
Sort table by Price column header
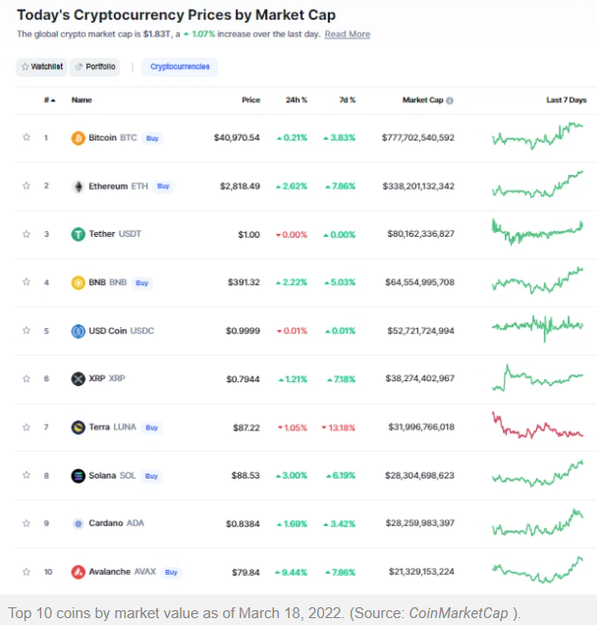click(250, 100)
